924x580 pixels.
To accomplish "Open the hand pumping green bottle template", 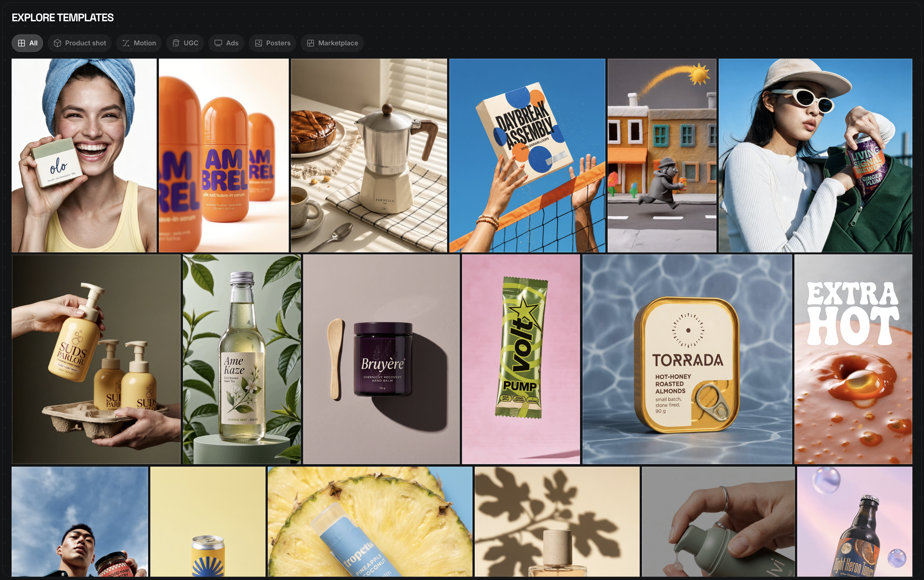I will 718,522.
